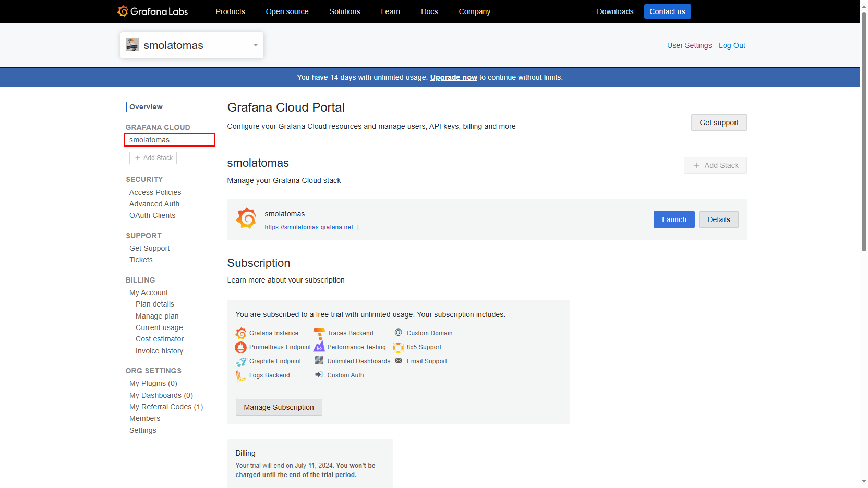The height and width of the screenshot is (488, 868).
Task: Open Settings in Org Settings
Action: [142, 430]
